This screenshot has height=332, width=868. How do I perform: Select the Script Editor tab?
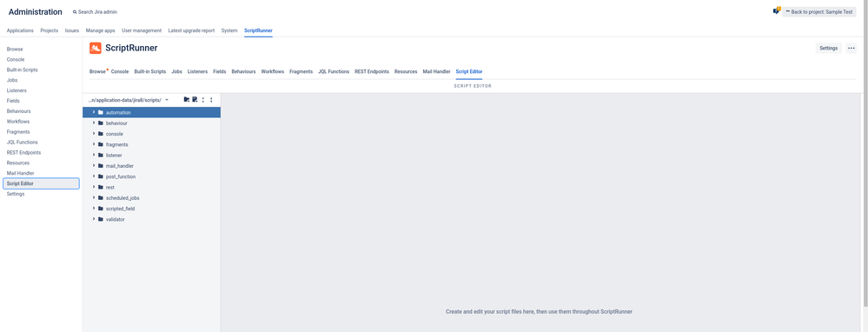[x=469, y=71]
